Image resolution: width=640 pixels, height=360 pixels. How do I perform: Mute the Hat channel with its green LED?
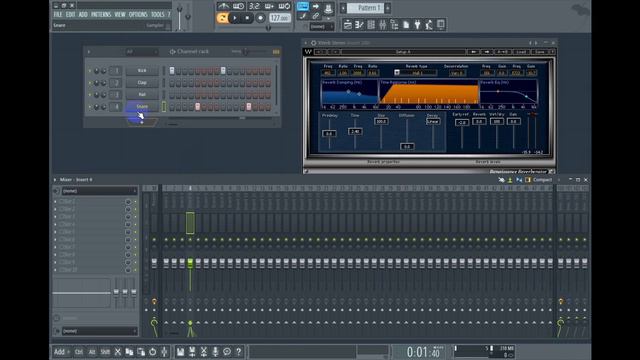[90, 95]
